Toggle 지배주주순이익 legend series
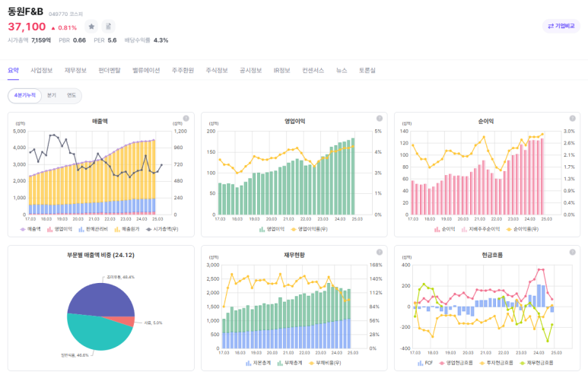The image size is (588, 372). (481, 229)
